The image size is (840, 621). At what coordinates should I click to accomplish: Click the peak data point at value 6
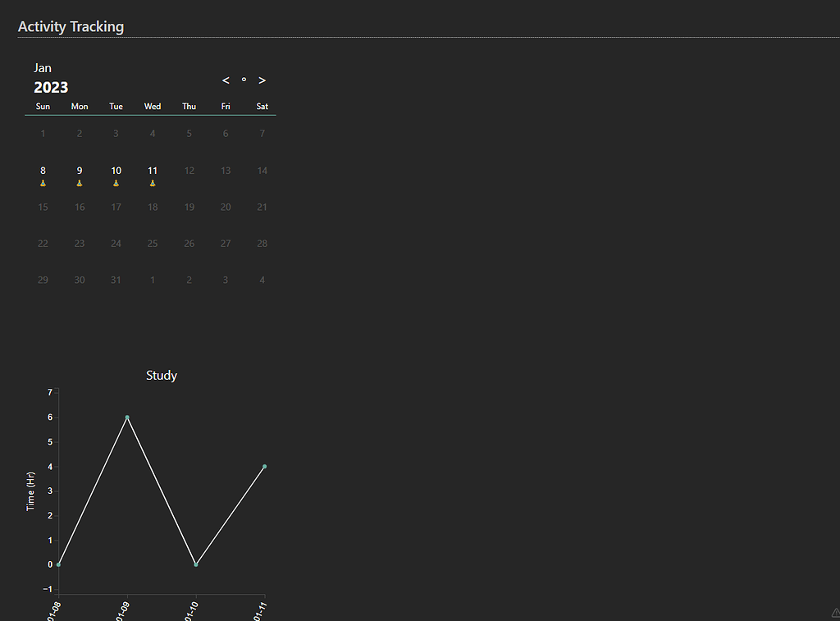click(x=127, y=417)
